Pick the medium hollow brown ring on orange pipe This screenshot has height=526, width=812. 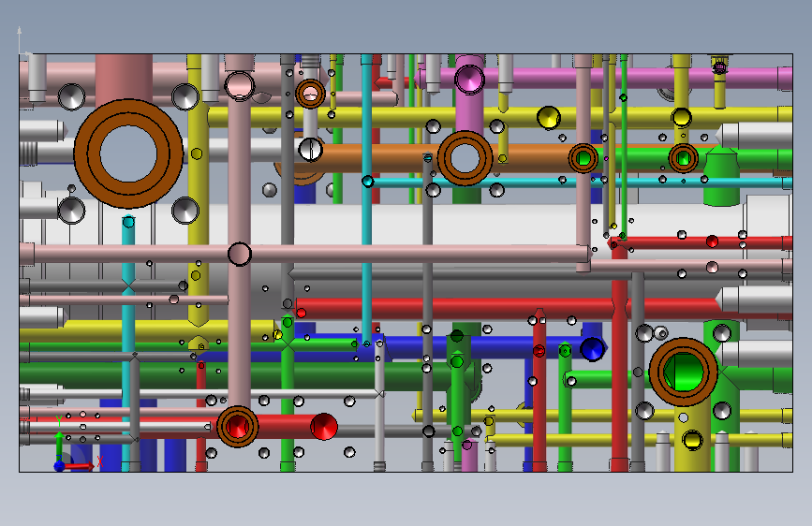(x=465, y=158)
